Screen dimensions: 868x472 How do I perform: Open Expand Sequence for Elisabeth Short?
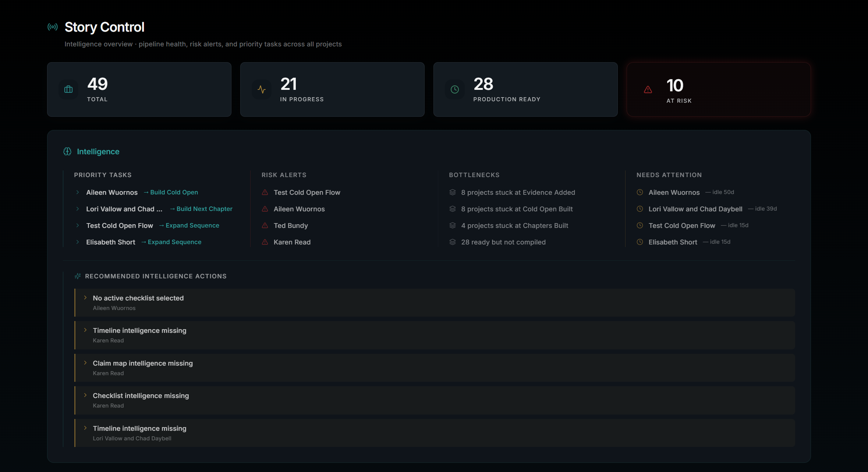174,242
